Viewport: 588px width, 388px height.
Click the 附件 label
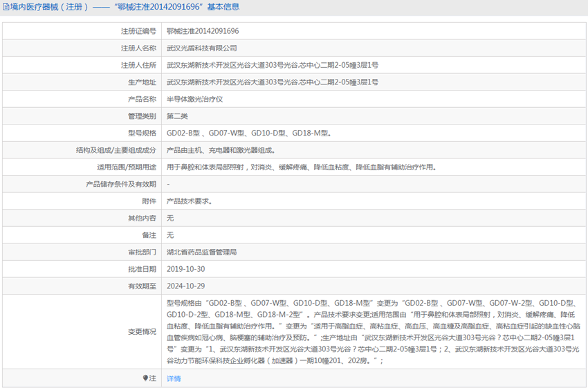click(x=149, y=201)
